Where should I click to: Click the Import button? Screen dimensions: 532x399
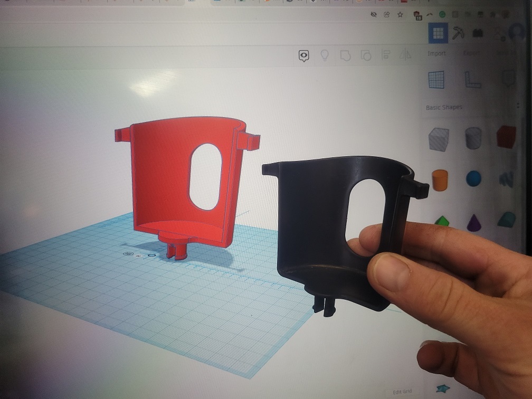pos(436,54)
